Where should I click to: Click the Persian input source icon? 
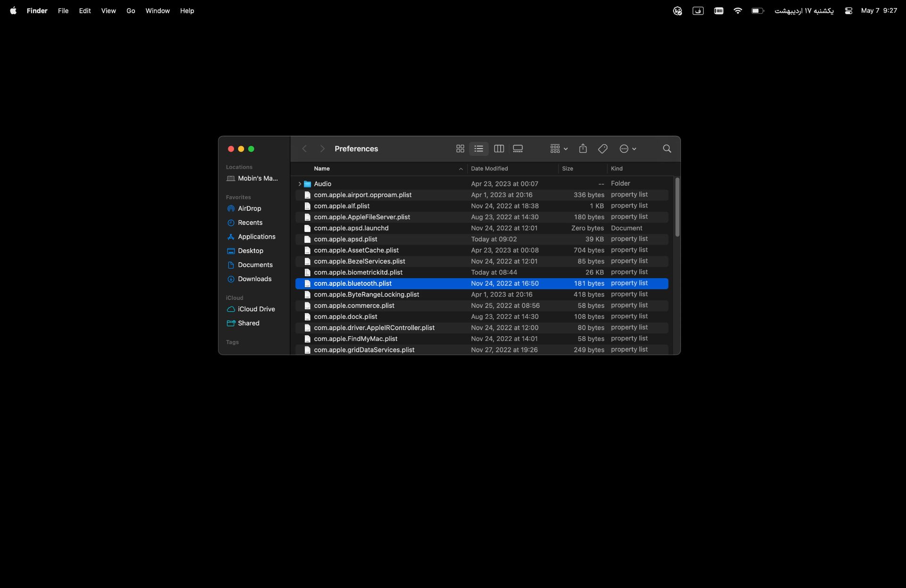[x=698, y=10]
